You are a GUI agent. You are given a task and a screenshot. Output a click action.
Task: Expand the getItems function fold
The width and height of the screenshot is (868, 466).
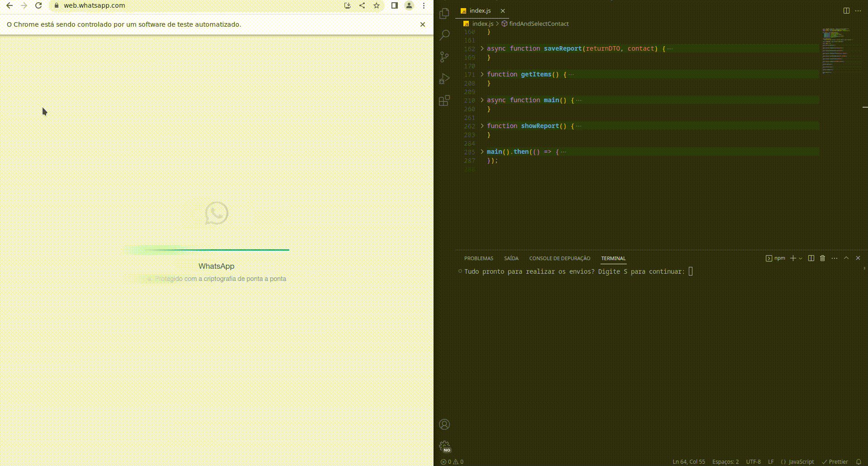[482, 74]
